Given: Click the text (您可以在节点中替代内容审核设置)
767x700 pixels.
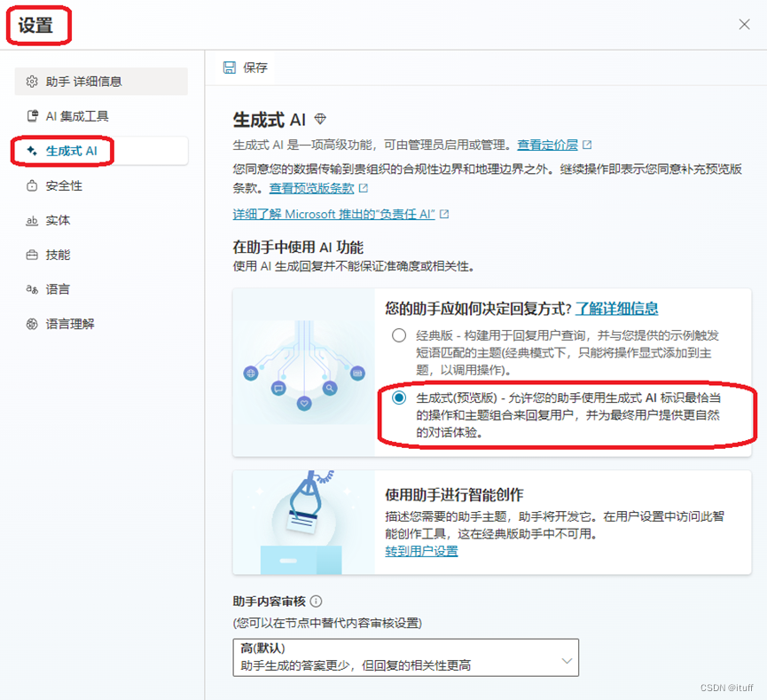Looking at the screenshot, I should (x=327, y=623).
